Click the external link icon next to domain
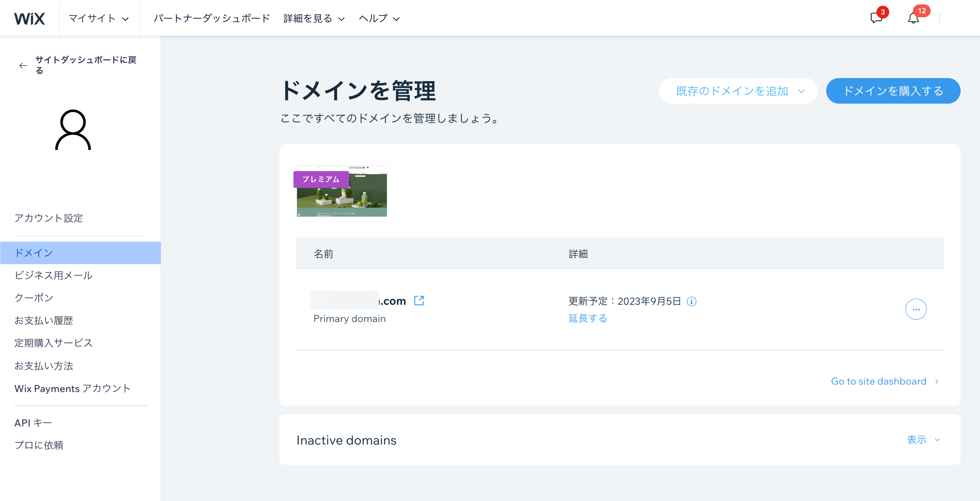The width and height of the screenshot is (980, 501). (x=419, y=300)
